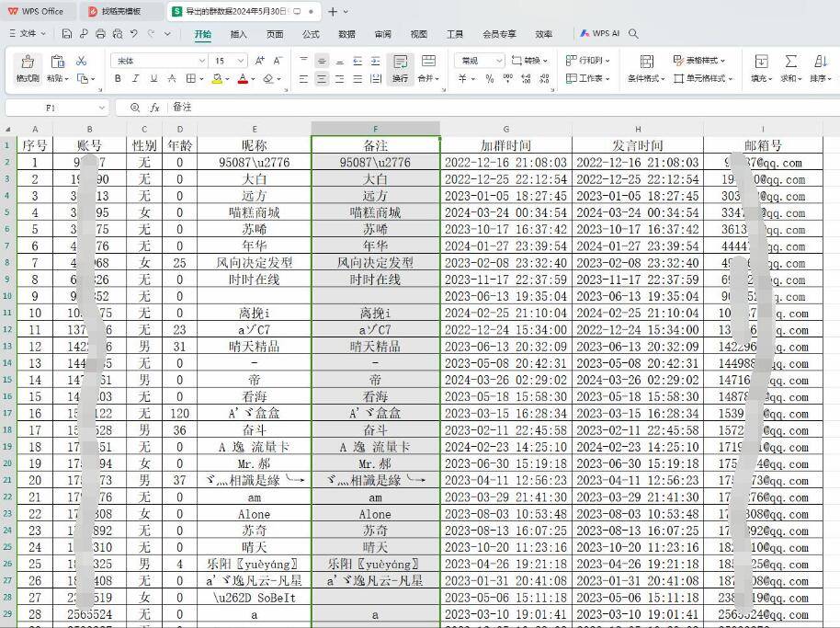Pick the red font color swatch
This screenshot has height=628, width=840.
coord(242,82)
